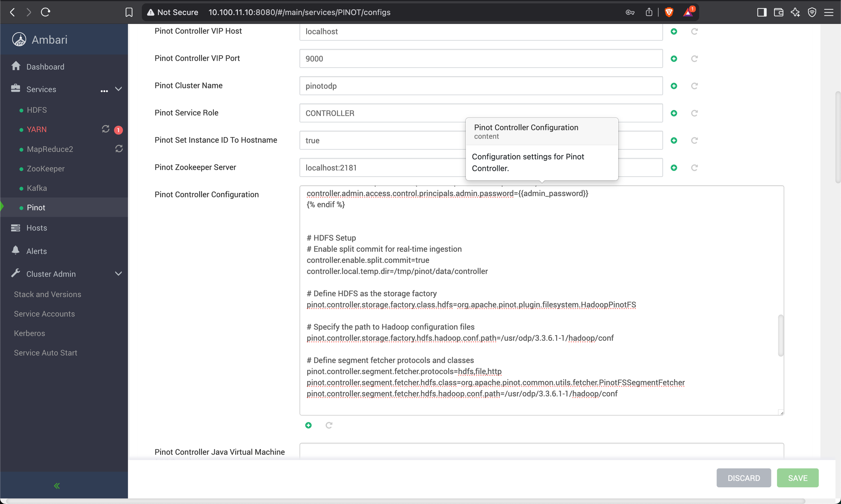The width and height of the screenshot is (841, 504).
Task: Click the textarea resize handle corner
Action: tap(781, 412)
